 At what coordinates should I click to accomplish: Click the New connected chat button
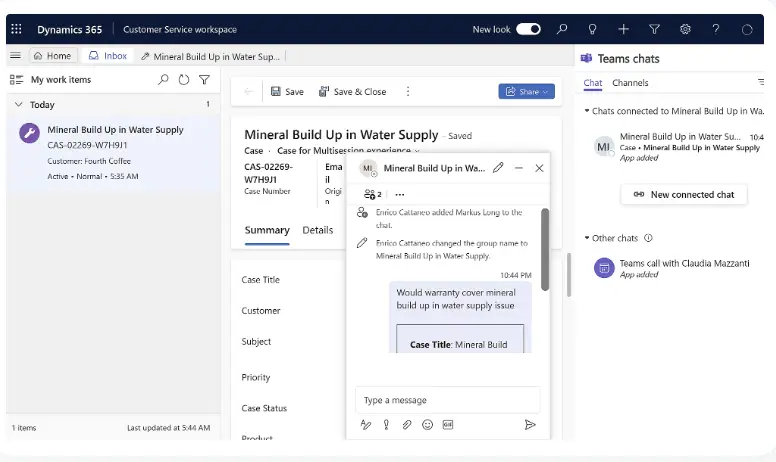point(684,195)
